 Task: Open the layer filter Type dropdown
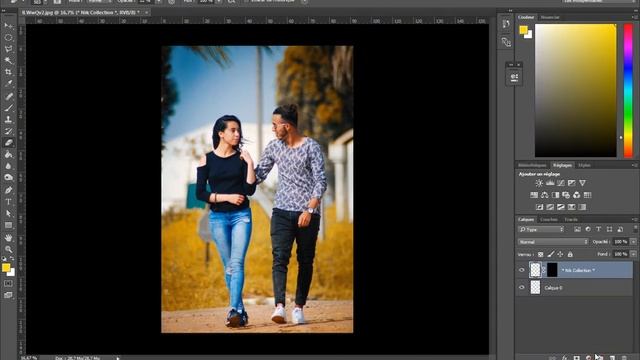coord(541,229)
